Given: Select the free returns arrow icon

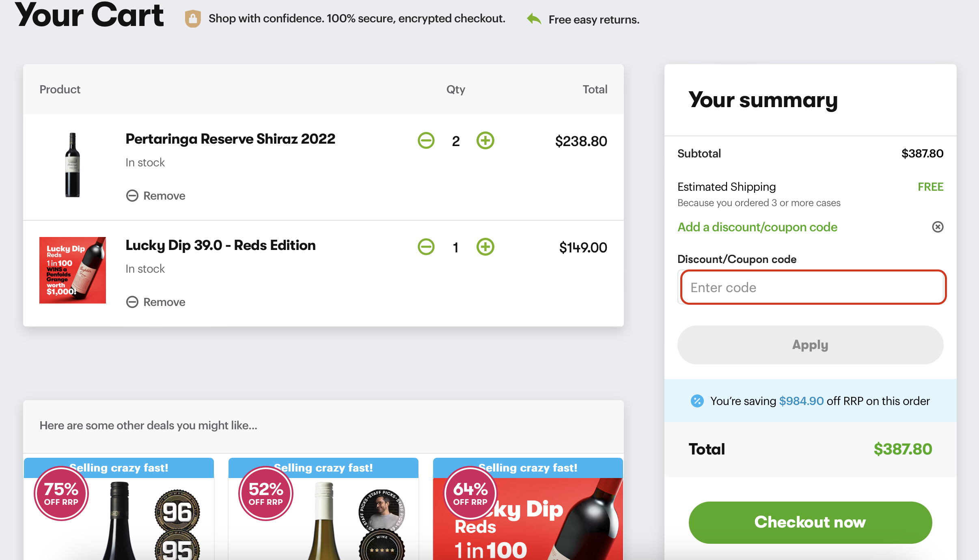Looking at the screenshot, I should click(x=534, y=18).
